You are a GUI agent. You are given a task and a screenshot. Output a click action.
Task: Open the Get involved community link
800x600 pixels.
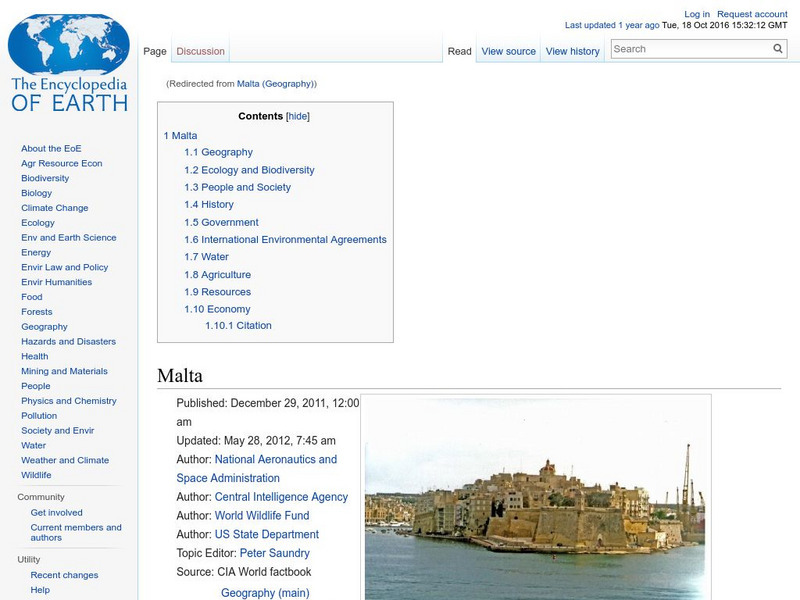point(56,512)
